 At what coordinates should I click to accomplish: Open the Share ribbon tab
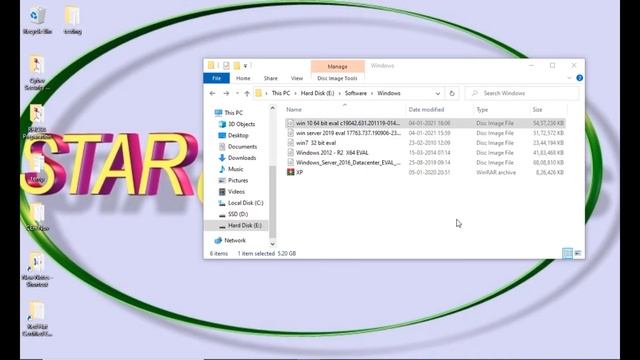(270, 78)
